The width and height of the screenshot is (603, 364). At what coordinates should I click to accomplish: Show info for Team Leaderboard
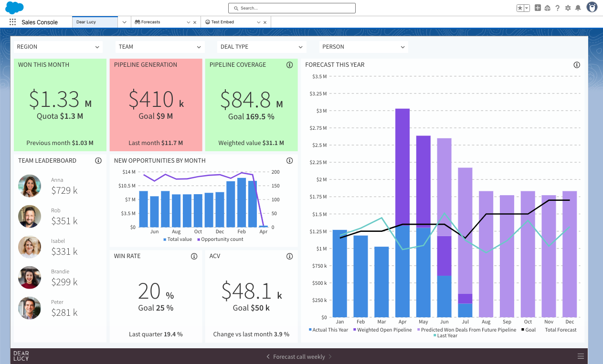tap(98, 161)
